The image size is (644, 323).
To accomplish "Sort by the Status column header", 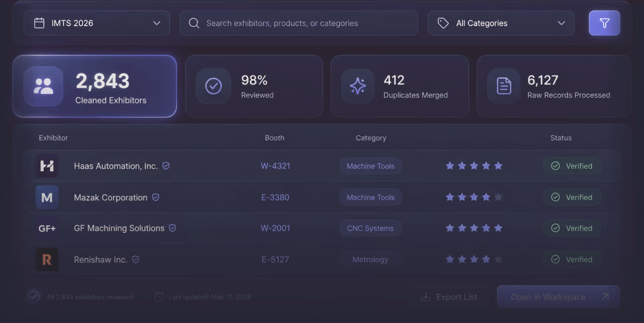I will [x=561, y=138].
